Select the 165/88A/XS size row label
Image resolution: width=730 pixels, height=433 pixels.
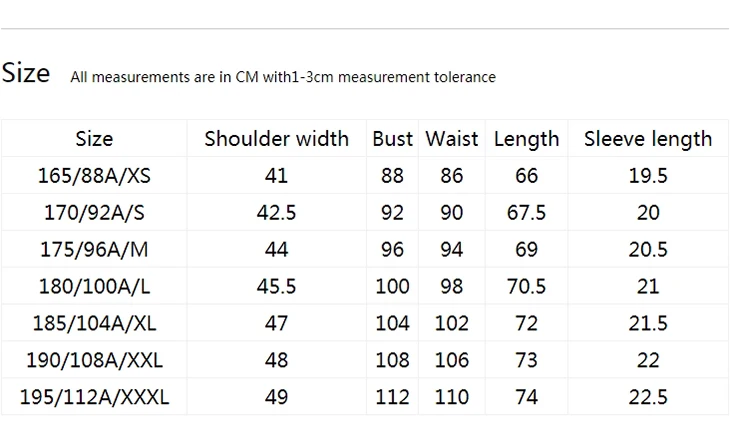(95, 176)
